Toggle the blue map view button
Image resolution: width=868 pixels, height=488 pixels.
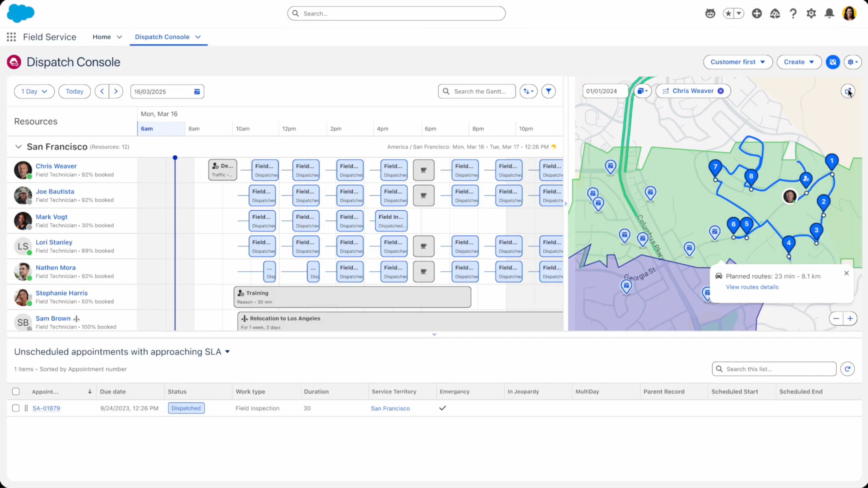[x=833, y=62]
